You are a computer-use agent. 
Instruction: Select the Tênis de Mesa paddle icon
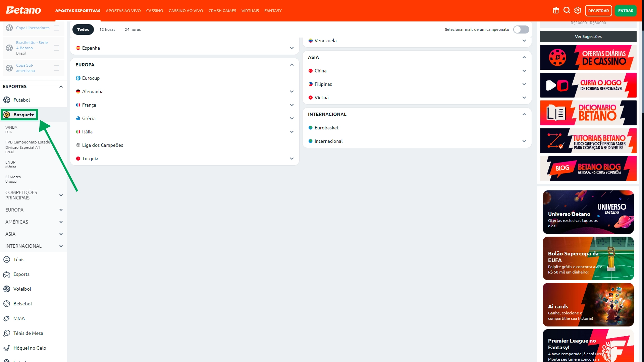pos(7,333)
